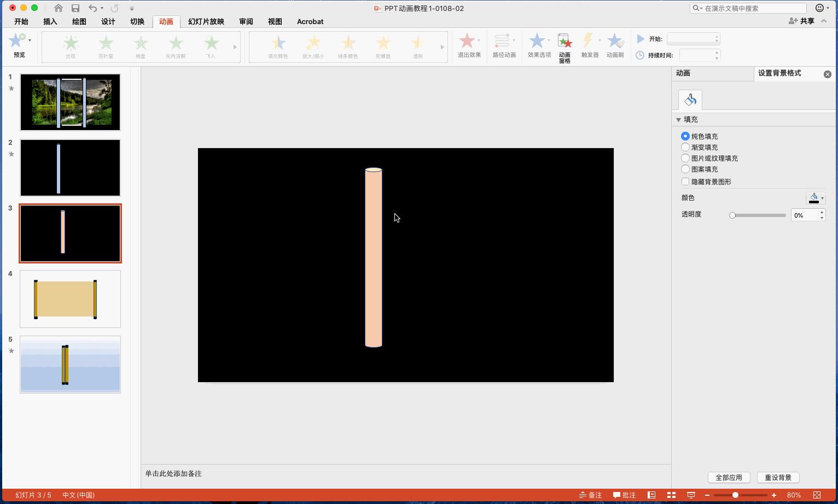Select the 图案填充 radio button

pyautogui.click(x=685, y=169)
